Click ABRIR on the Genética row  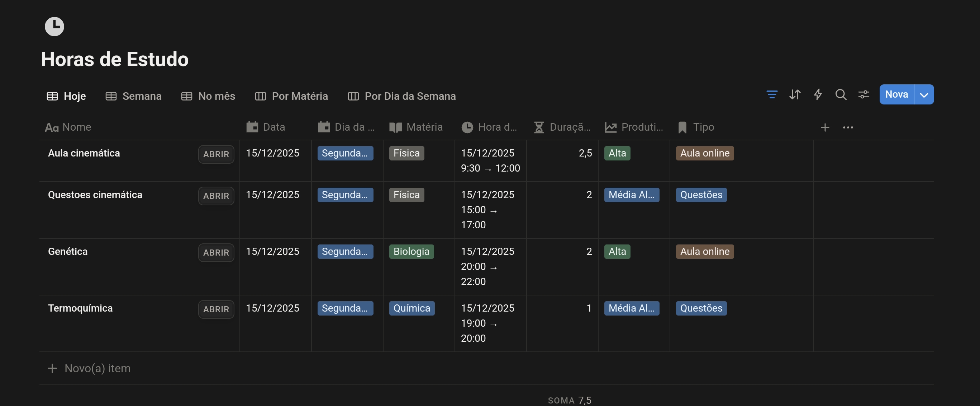216,252
